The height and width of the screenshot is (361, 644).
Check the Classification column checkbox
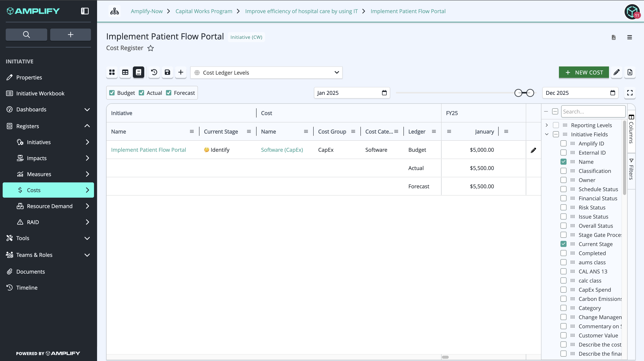563,171
